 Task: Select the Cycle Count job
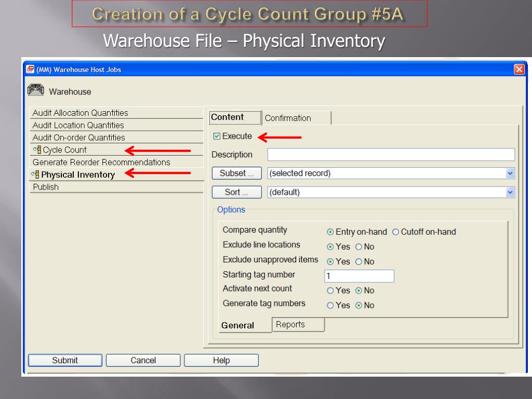(116, 150)
